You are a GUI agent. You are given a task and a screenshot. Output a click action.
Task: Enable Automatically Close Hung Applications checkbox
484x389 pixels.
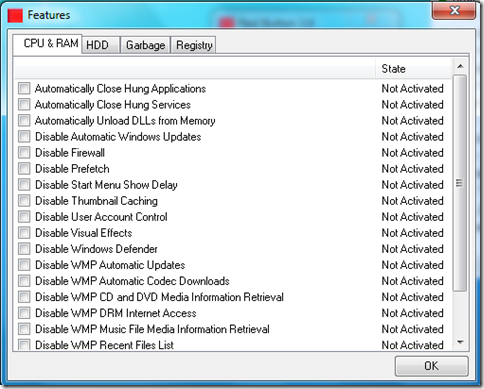point(24,88)
